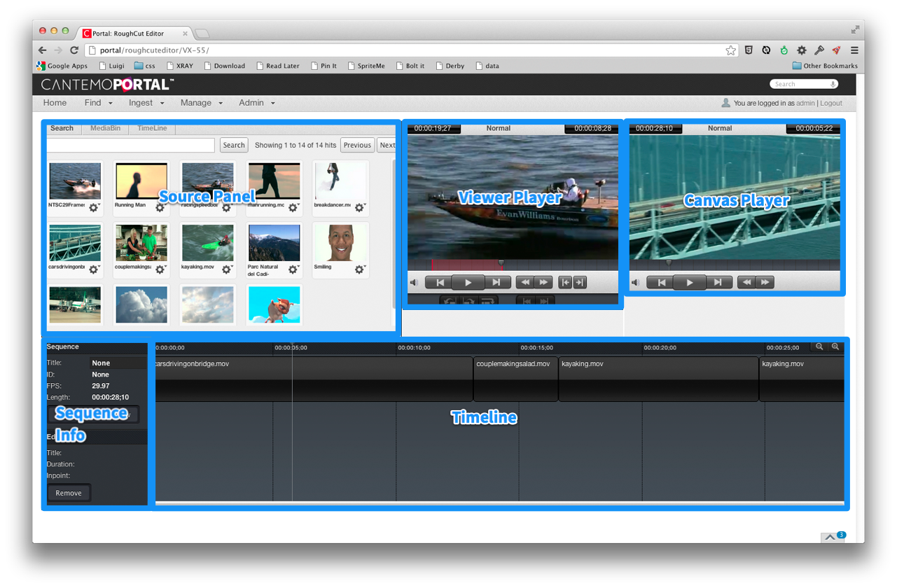Image resolution: width=897 pixels, height=588 pixels.
Task: Skip to end in the Viewer player
Action: 496,282
